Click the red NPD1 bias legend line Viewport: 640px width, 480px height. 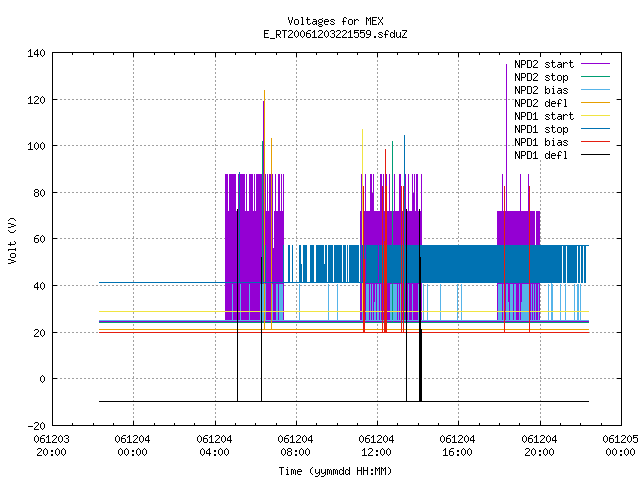pyautogui.click(x=596, y=142)
